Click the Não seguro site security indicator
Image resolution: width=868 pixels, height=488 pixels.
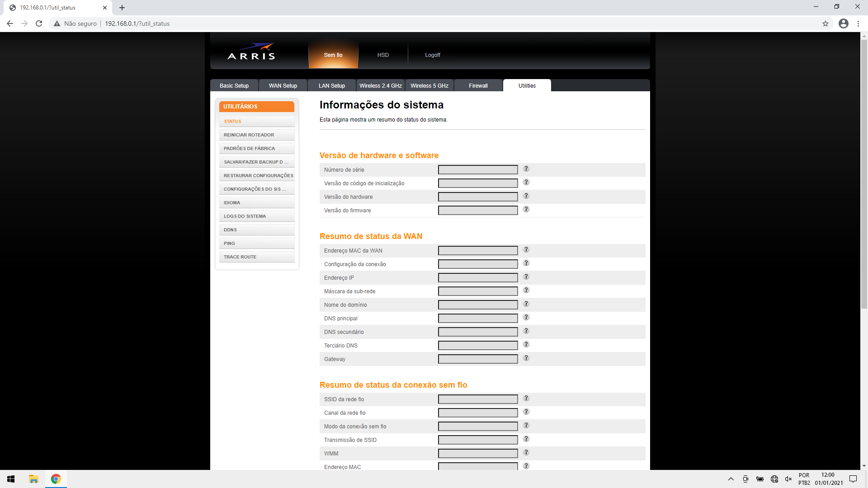[x=75, y=23]
